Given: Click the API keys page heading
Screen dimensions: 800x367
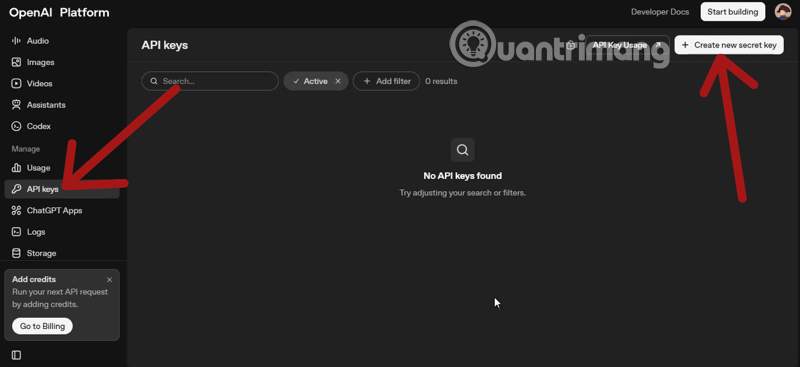Looking at the screenshot, I should [x=165, y=45].
